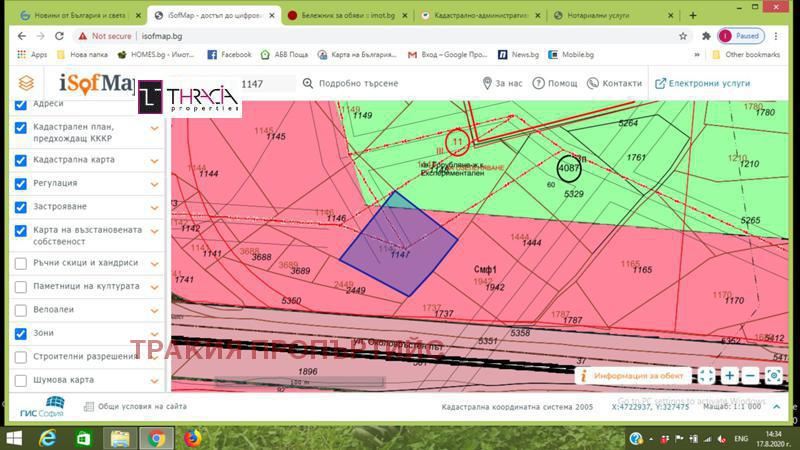
Task: Zoom in with the plus map button
Action: tap(730, 376)
